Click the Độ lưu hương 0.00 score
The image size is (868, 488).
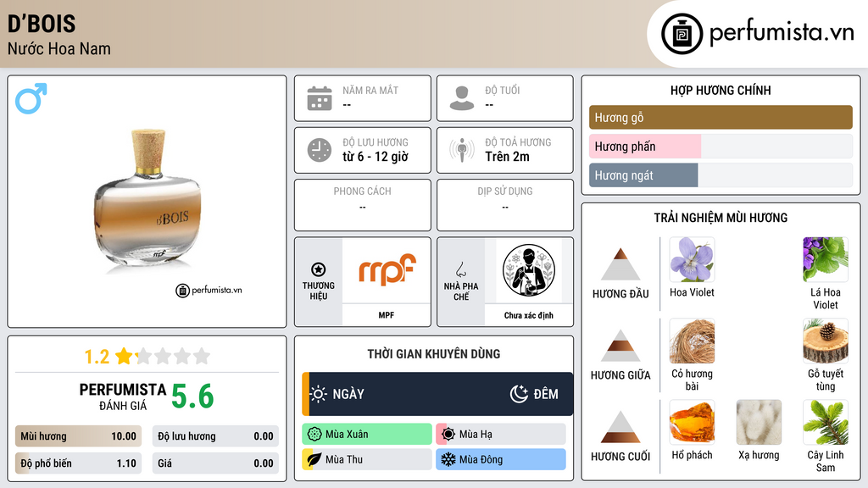tap(215, 436)
